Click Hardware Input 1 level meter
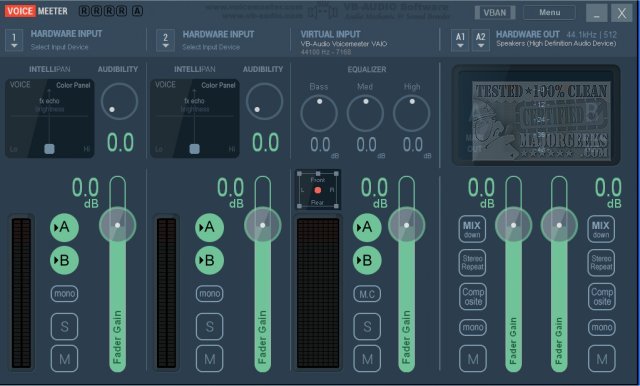640x386 pixels. click(x=21, y=293)
